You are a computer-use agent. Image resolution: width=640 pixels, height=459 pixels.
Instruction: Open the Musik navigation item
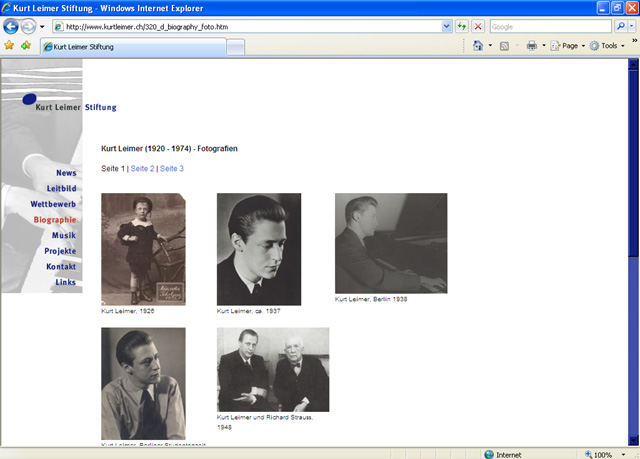click(x=64, y=235)
